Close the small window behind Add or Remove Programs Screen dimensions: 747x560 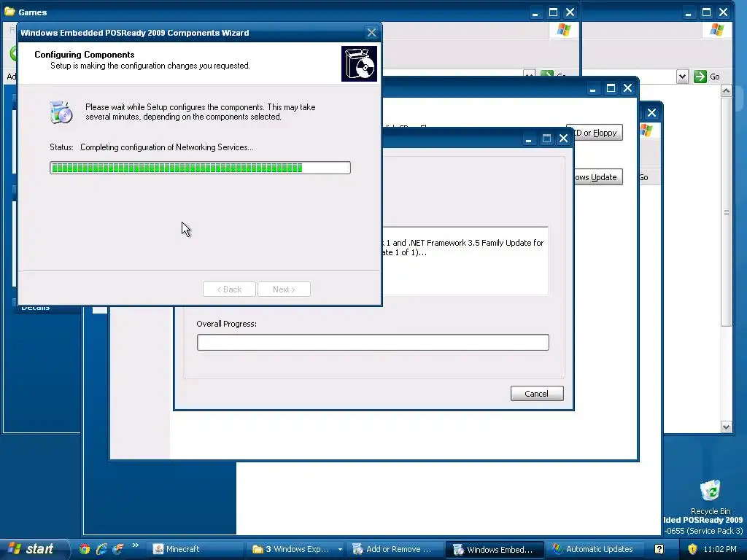pos(651,113)
